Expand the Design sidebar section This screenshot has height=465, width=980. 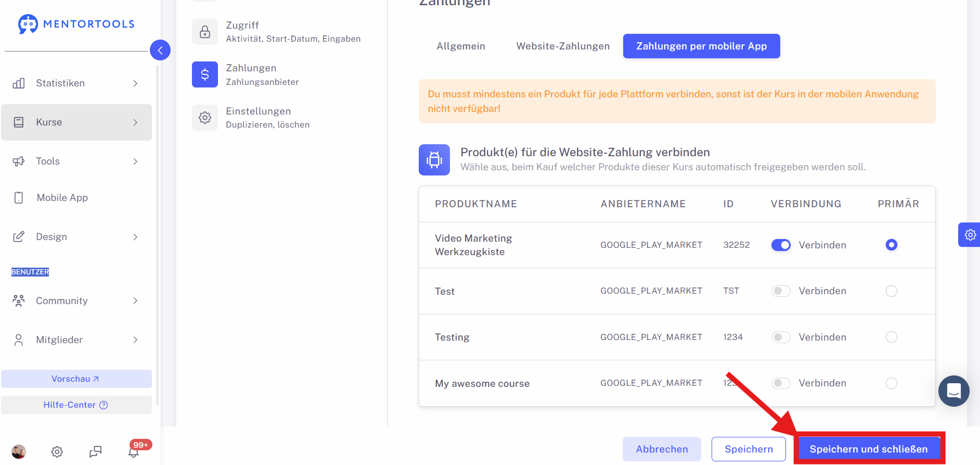[x=76, y=236]
